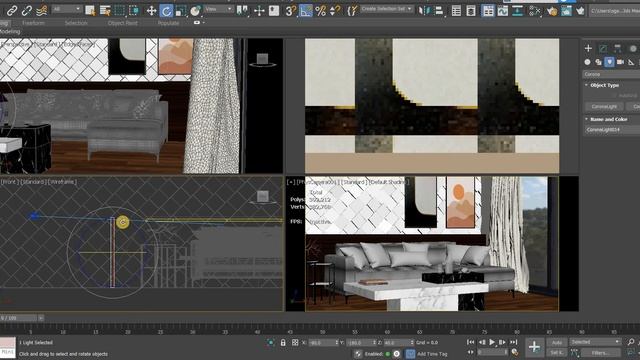
Task: Click the Align tool icon
Action: click(439, 10)
